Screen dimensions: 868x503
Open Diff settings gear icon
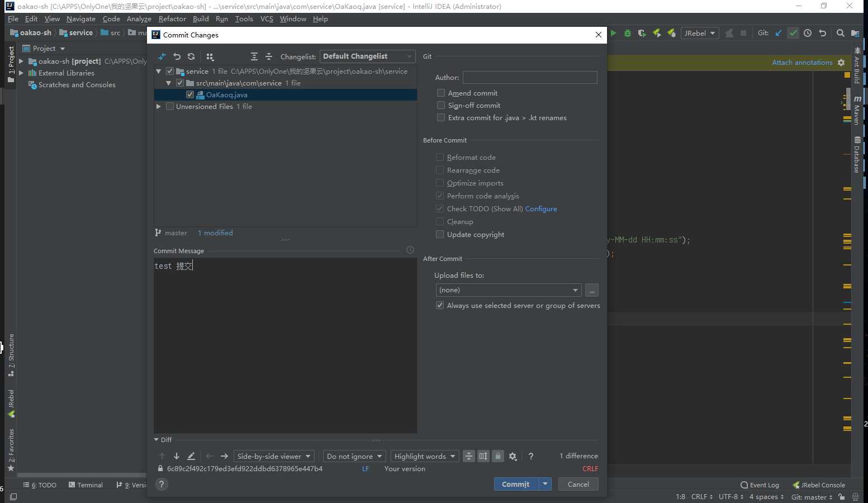(513, 456)
